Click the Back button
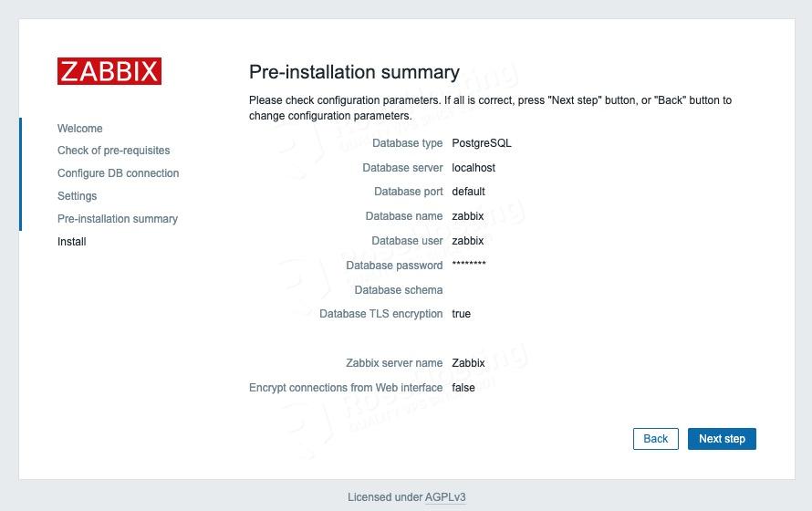 click(656, 439)
